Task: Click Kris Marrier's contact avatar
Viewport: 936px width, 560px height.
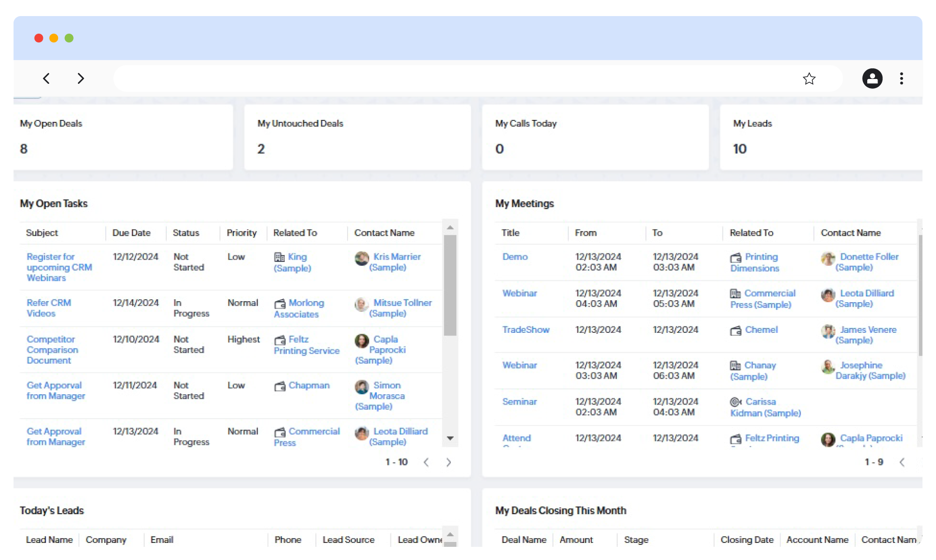Action: tap(361, 259)
